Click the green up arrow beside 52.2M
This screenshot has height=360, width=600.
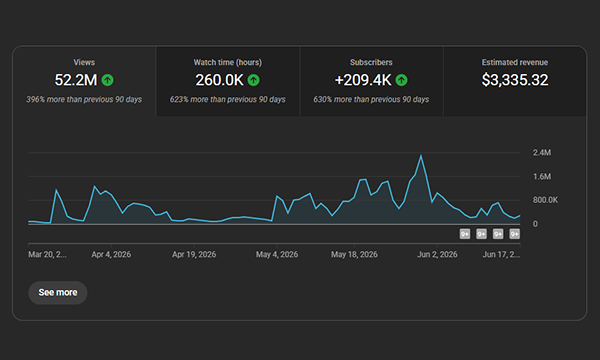108,80
